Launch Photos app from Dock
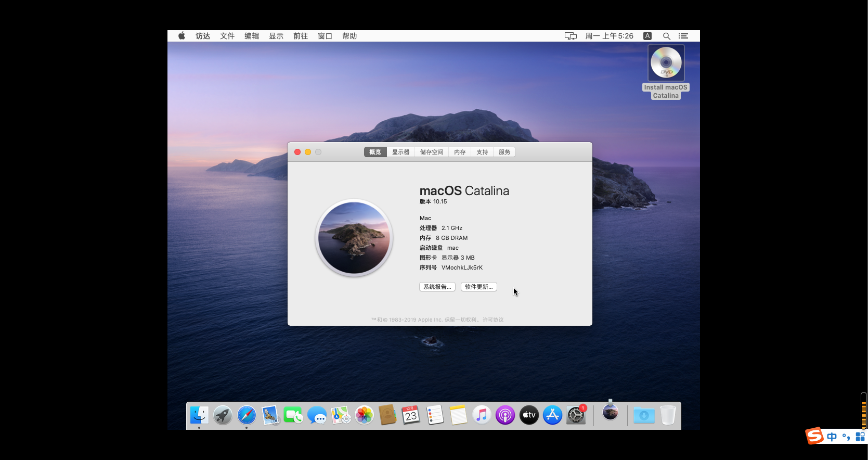This screenshot has width=868, height=460. [364, 415]
